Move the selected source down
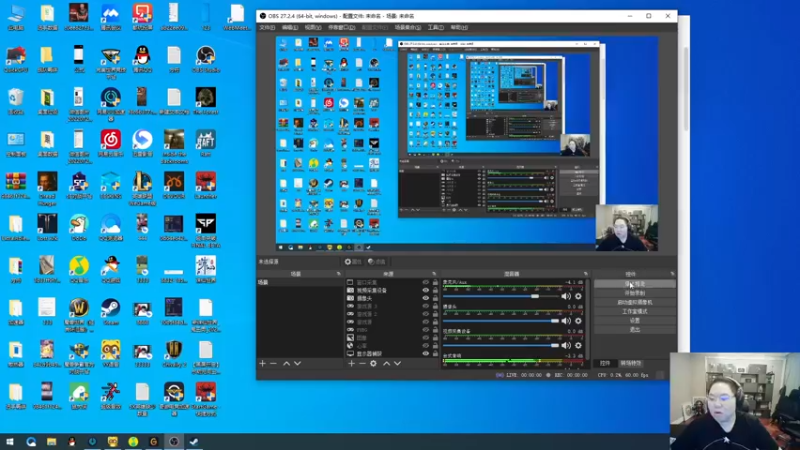This screenshot has width=800, height=450. point(397,363)
